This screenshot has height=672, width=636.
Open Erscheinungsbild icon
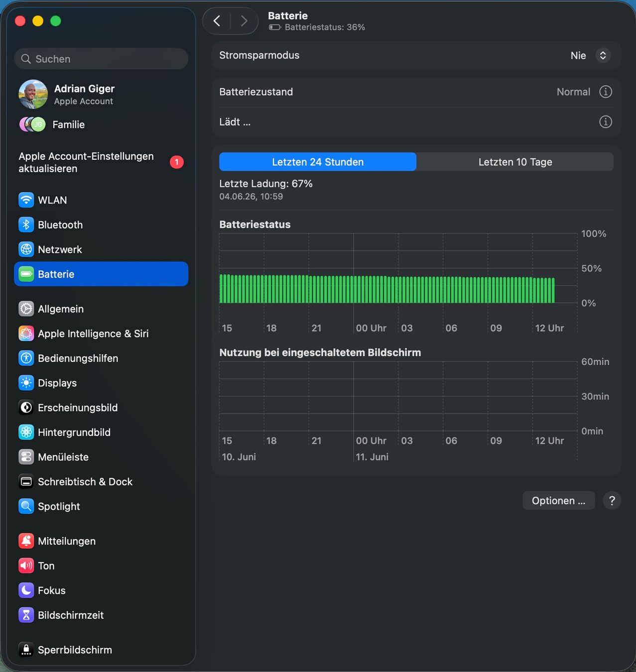tap(26, 407)
